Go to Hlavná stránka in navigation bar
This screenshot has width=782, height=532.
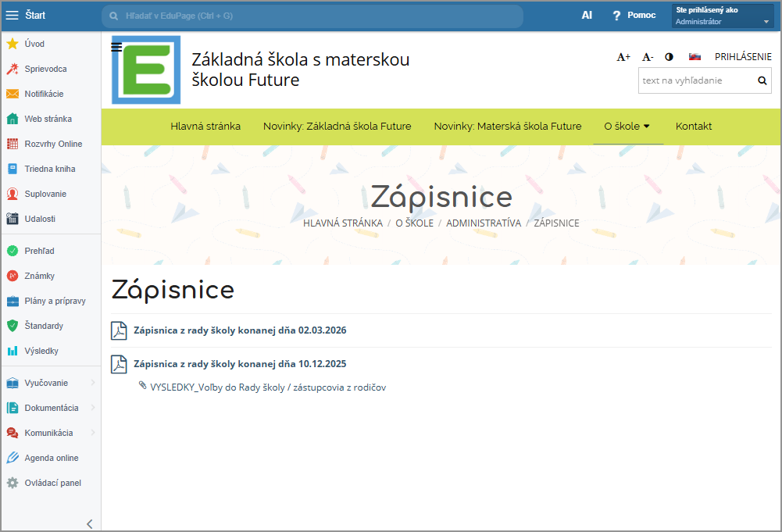click(205, 127)
